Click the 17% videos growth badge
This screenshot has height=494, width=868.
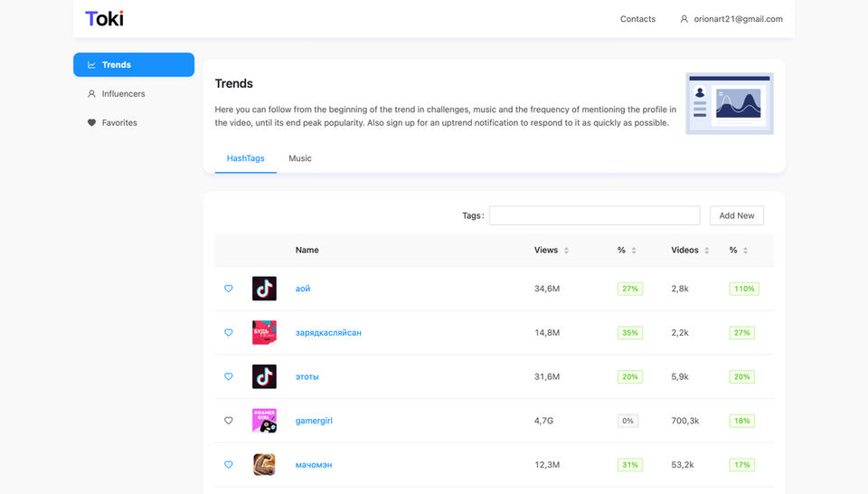tap(741, 465)
